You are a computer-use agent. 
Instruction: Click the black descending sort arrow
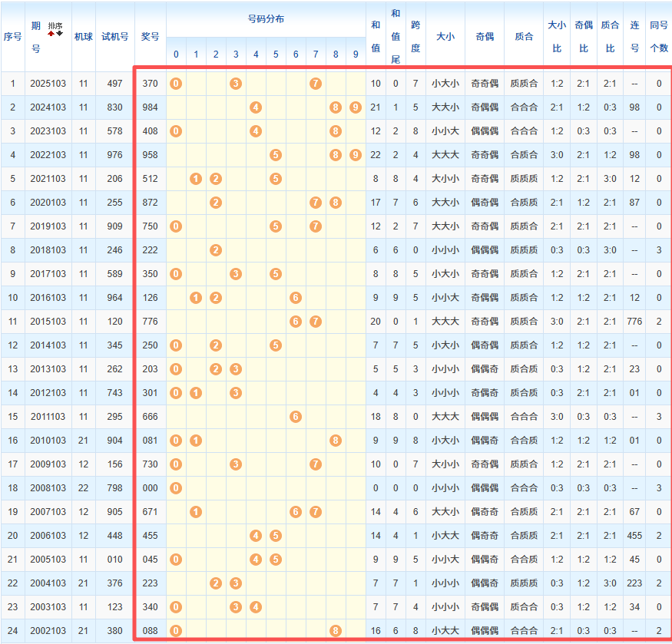click(59, 35)
